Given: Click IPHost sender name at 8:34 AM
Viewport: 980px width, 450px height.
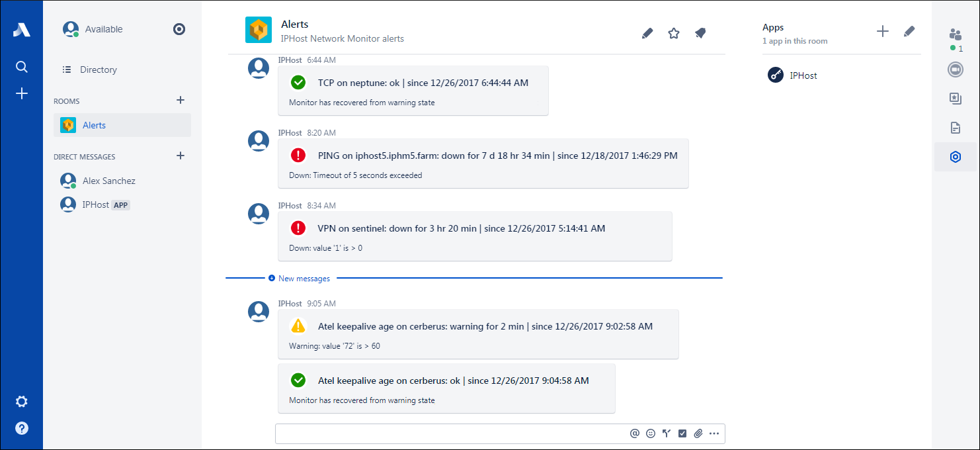Looking at the screenshot, I should (290, 206).
